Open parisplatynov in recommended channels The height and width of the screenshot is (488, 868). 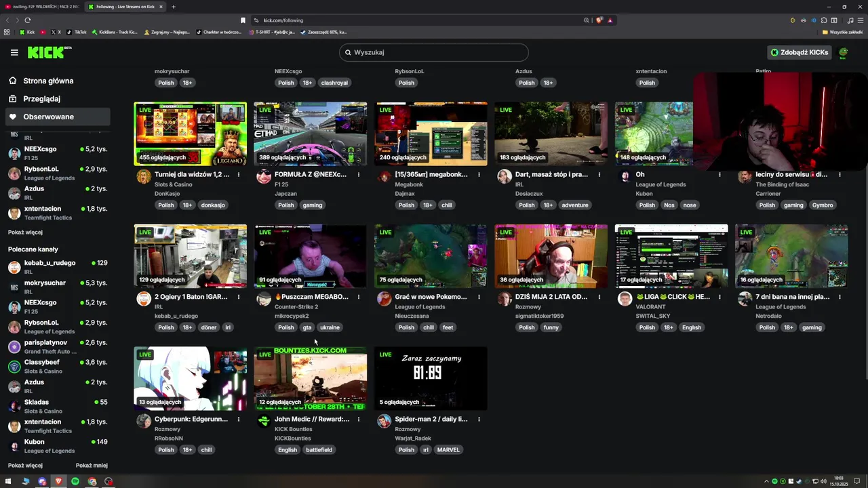[x=58, y=347]
